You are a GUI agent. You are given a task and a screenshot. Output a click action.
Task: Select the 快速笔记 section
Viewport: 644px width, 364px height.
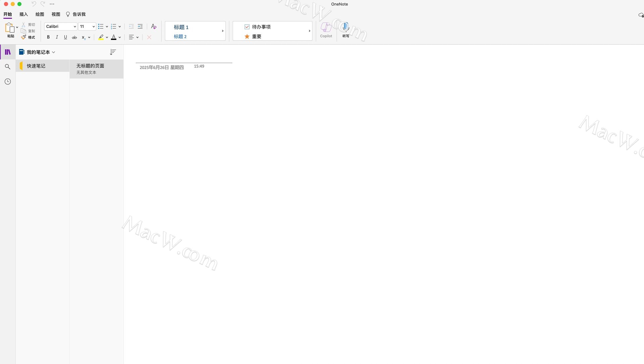tap(43, 66)
